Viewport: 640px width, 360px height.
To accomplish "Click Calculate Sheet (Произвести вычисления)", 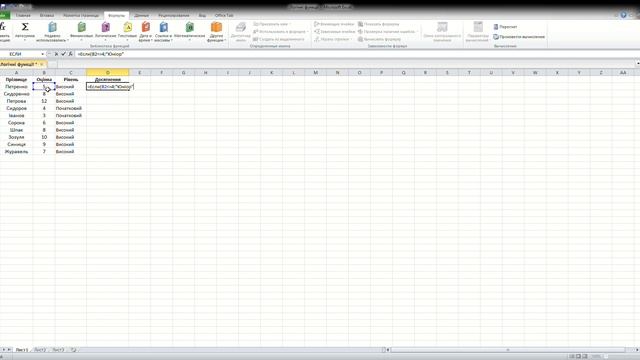I will pos(519,37).
